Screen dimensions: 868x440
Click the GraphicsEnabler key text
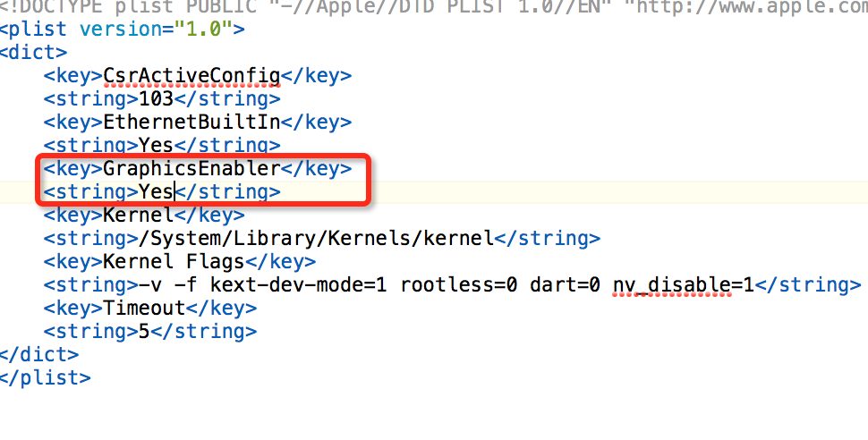pyautogui.click(x=191, y=169)
